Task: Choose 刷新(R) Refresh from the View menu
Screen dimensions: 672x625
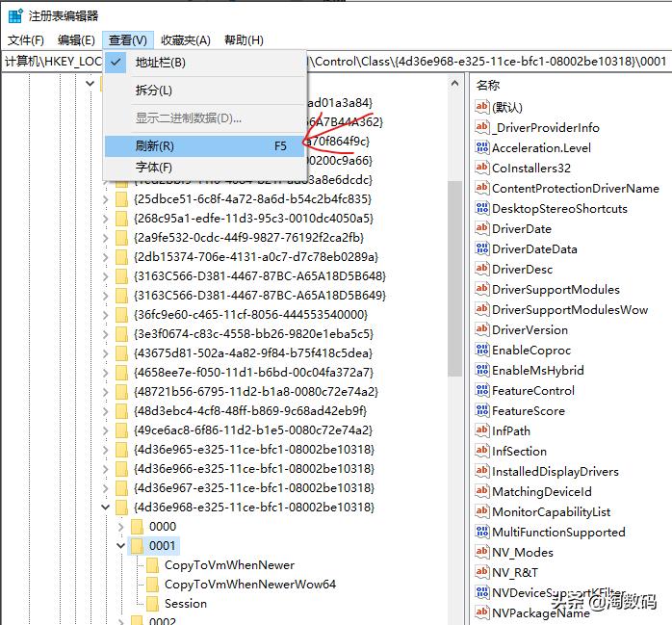Action: (205, 146)
